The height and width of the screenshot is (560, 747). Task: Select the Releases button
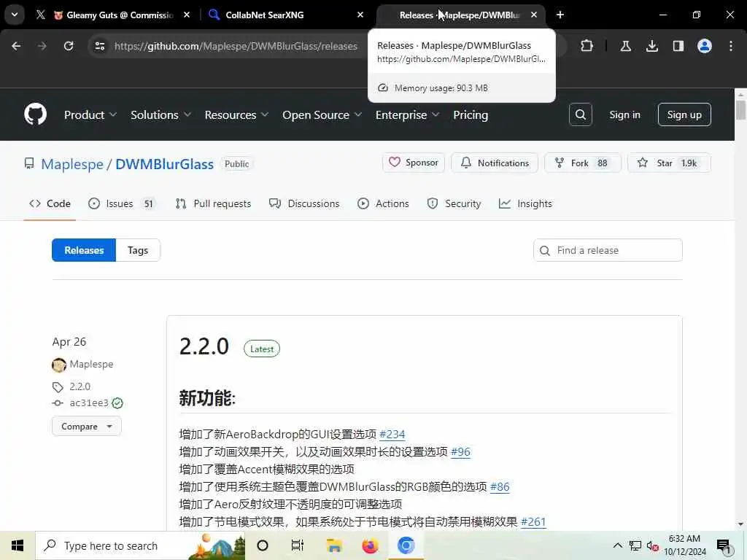[84, 250]
